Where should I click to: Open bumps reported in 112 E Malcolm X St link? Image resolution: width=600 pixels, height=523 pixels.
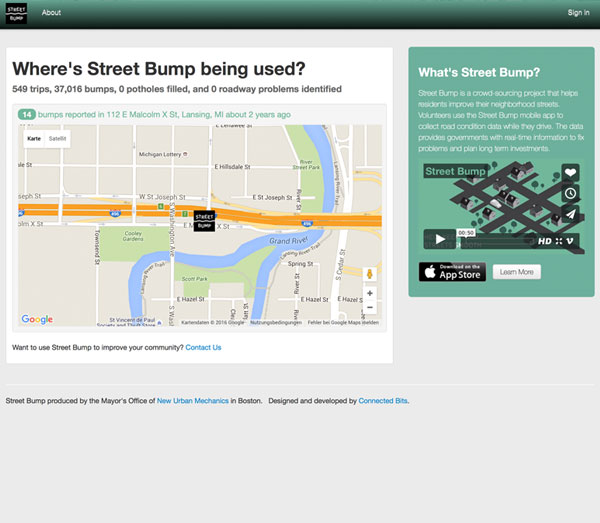(x=164, y=114)
